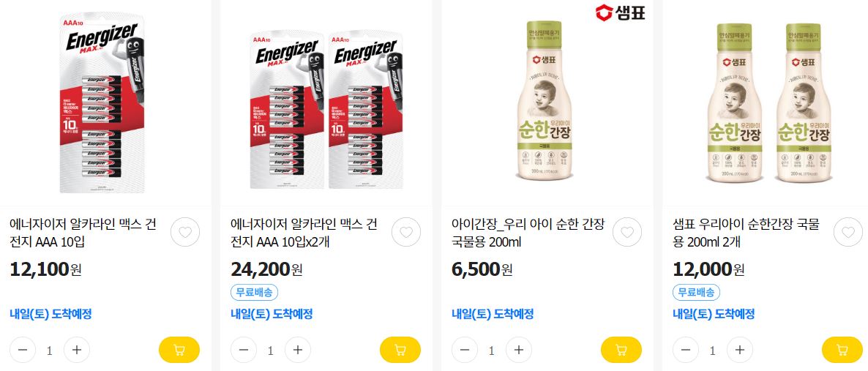
Task: Increase quantity of Energizer AAA 10입
Action: 77,350
